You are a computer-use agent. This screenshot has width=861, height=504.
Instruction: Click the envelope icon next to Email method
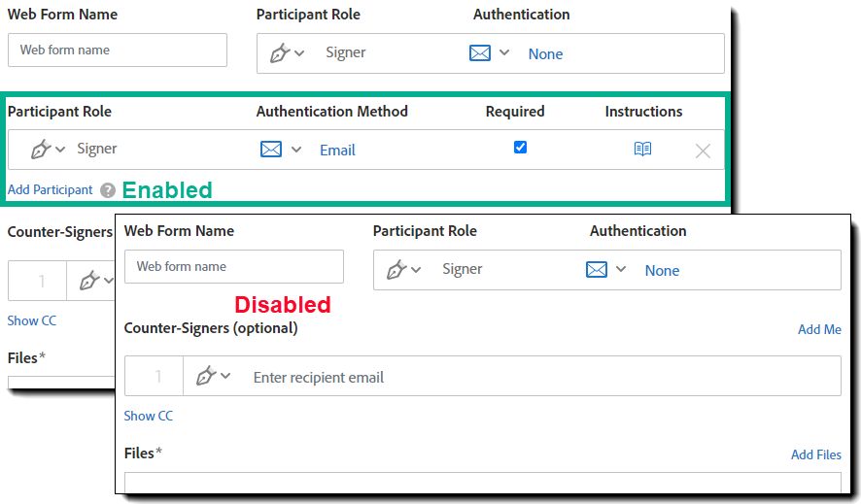click(x=271, y=150)
